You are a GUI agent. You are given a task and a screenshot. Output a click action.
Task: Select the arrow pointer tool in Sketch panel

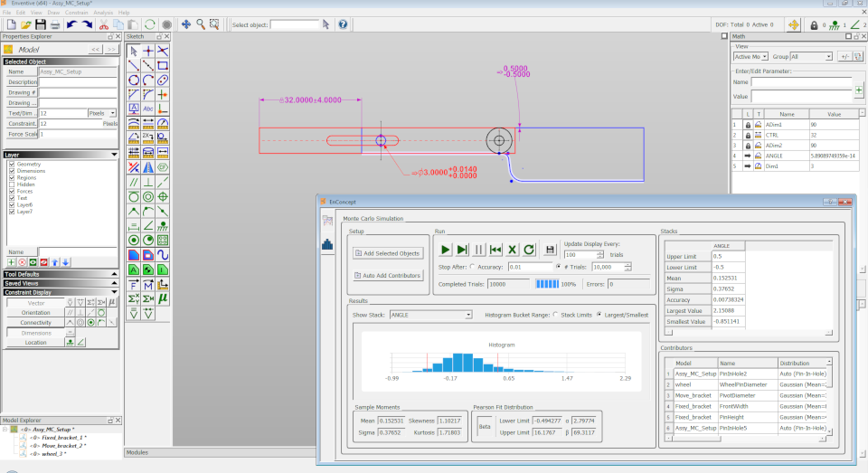(x=134, y=51)
